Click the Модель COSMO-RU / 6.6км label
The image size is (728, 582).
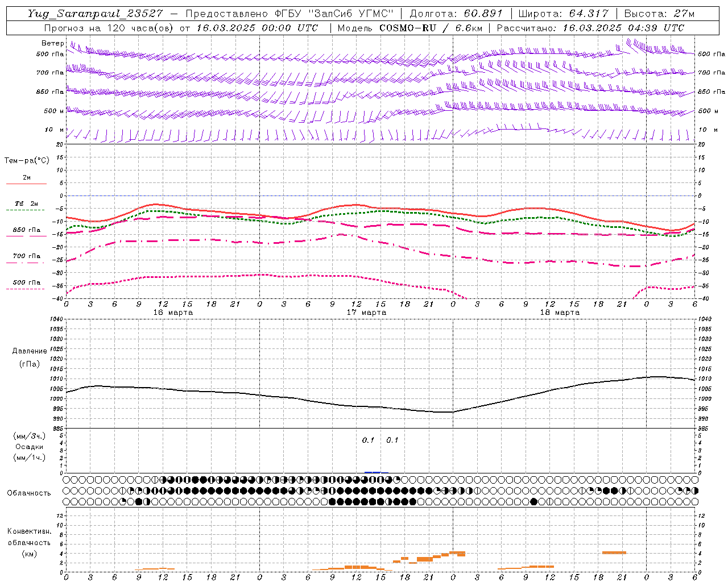(x=409, y=28)
